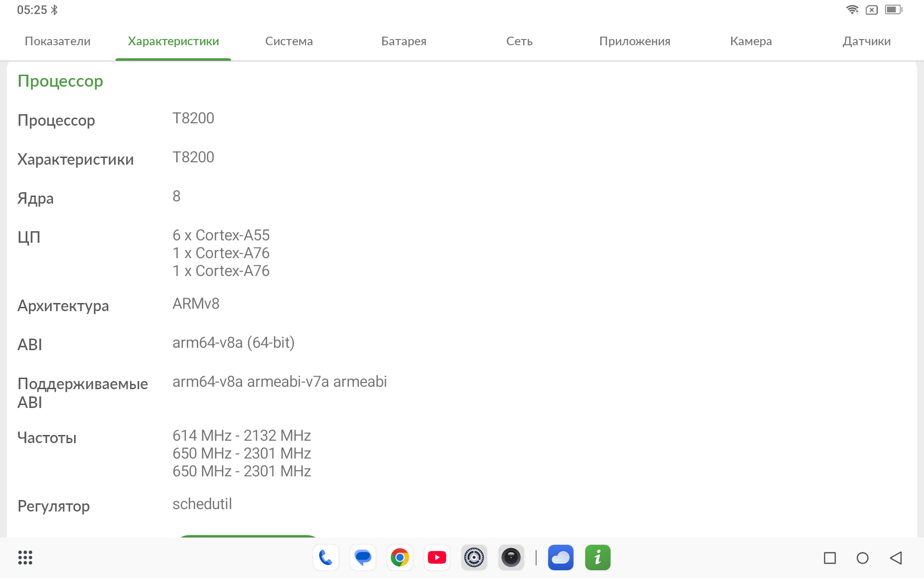
Task: Open the Phone dialer app
Action: [x=326, y=558]
